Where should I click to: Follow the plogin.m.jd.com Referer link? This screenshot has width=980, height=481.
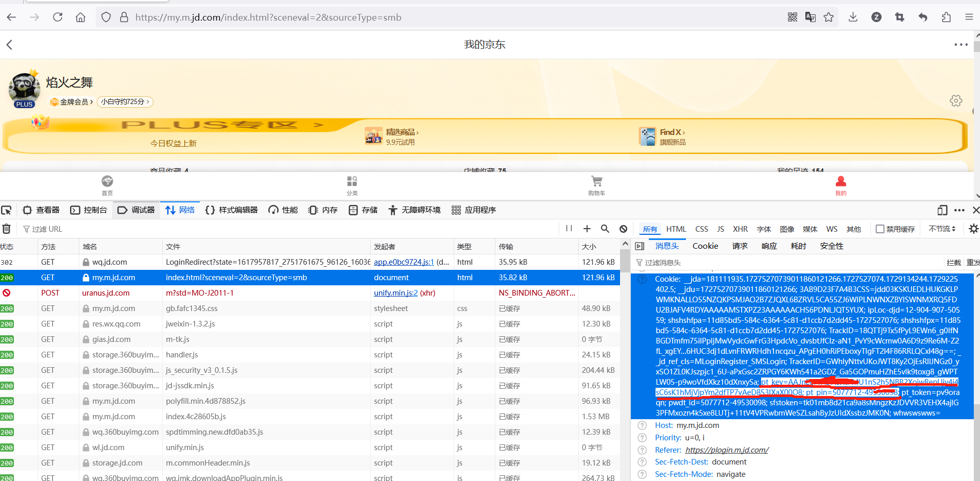727,450
